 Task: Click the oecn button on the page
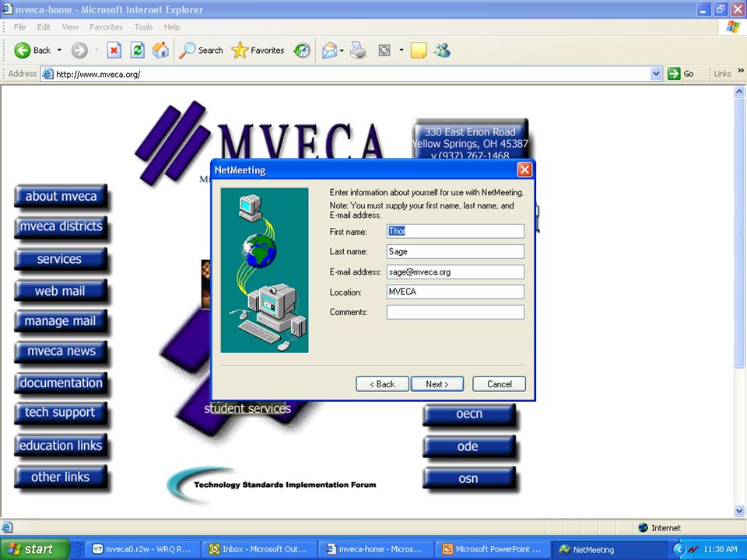pos(469,415)
